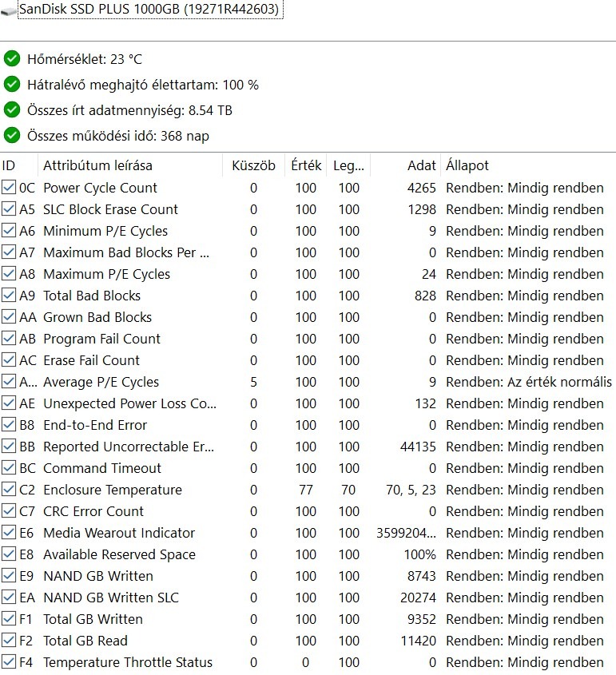
Task: Click green check icon beside Összes működési idő
Action: pyautogui.click(x=12, y=136)
